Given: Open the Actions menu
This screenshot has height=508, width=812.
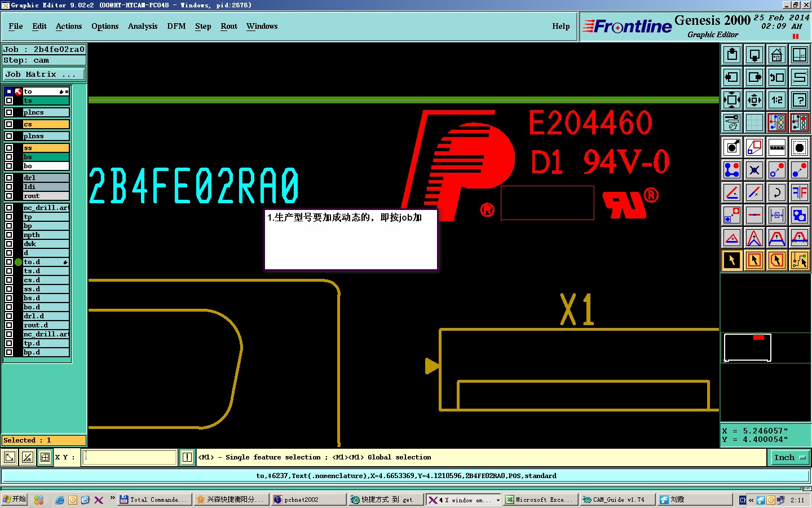Looking at the screenshot, I should [x=69, y=27].
